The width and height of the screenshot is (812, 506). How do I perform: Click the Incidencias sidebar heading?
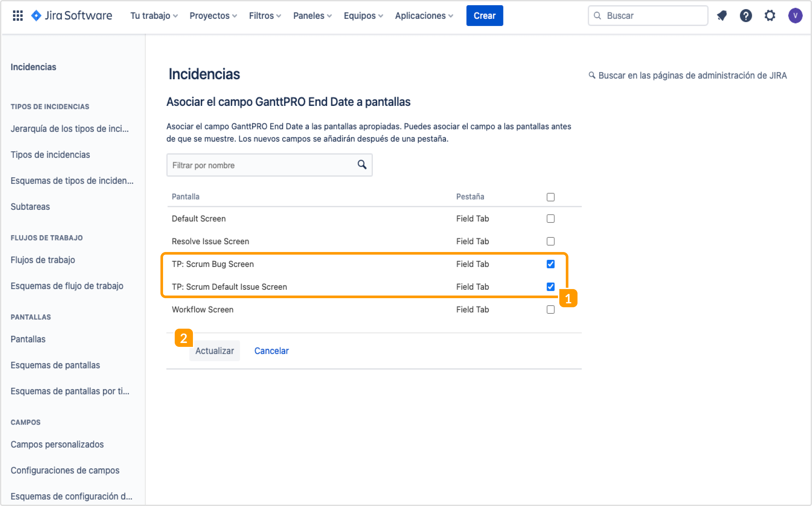33,67
